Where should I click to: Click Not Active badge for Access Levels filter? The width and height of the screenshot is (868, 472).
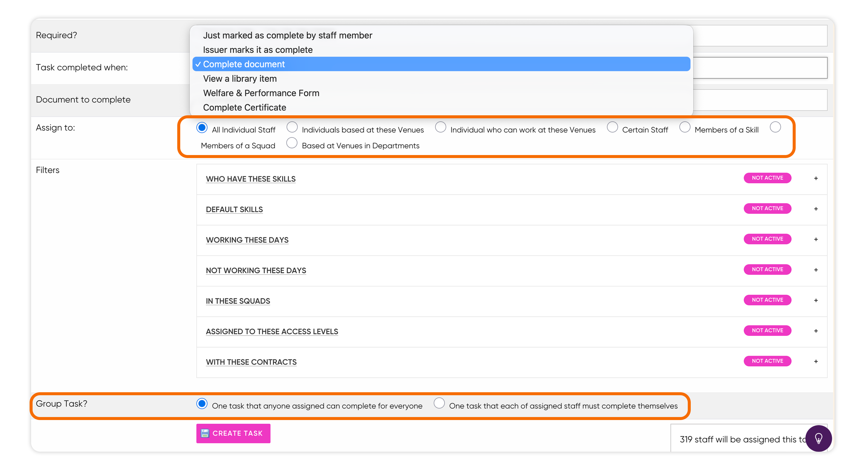[x=767, y=331]
